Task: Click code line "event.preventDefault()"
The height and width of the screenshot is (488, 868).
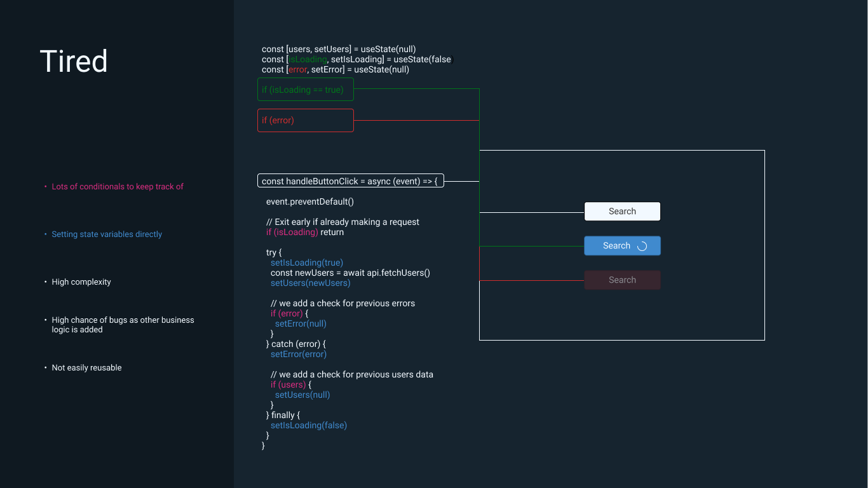Action: (310, 201)
